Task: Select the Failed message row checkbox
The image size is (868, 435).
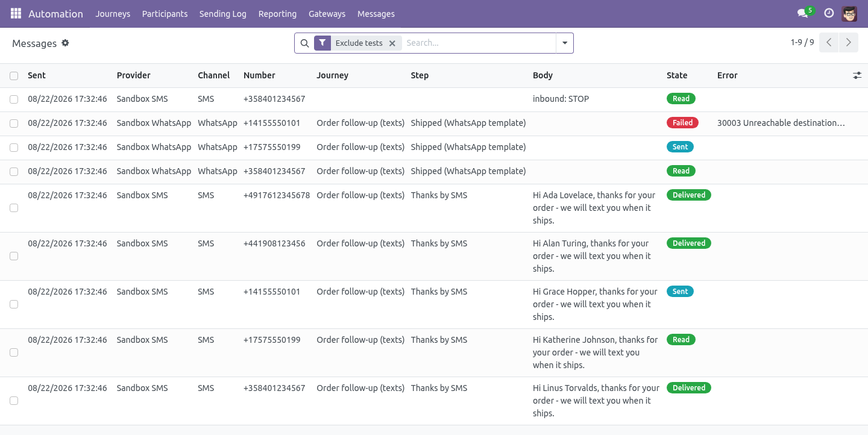Action: point(14,124)
